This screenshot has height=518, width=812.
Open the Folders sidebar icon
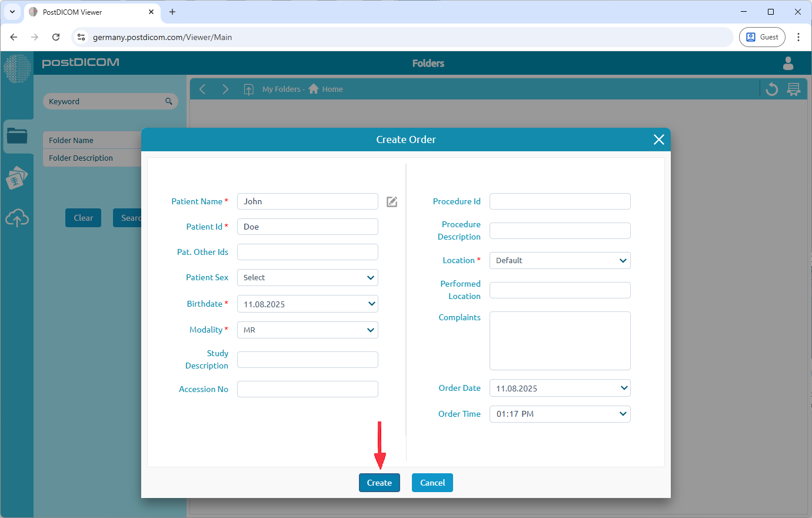click(17, 136)
